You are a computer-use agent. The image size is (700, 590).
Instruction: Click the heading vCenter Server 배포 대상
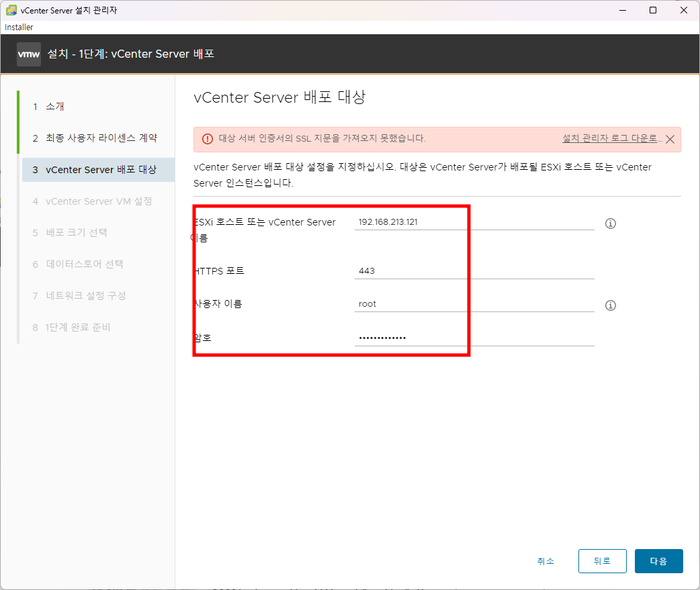click(279, 97)
